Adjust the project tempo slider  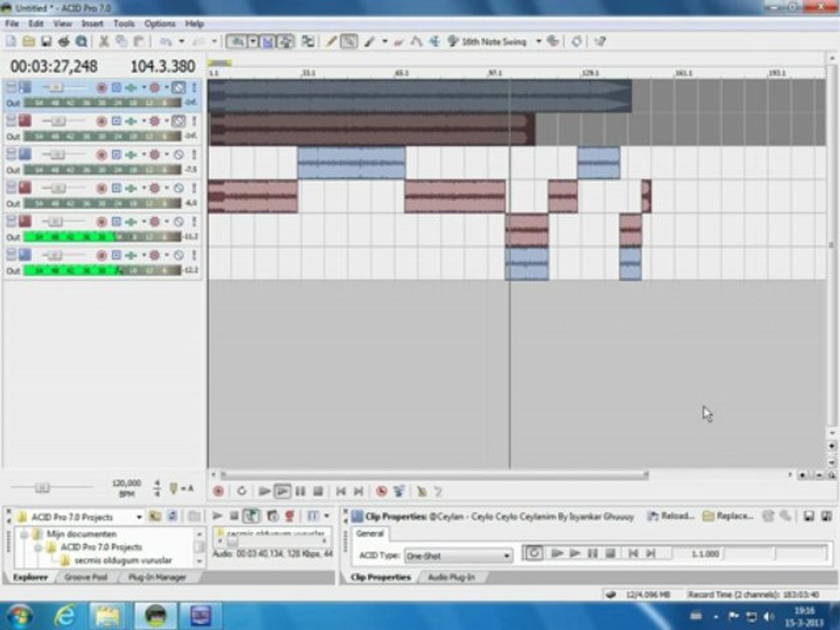(42, 487)
